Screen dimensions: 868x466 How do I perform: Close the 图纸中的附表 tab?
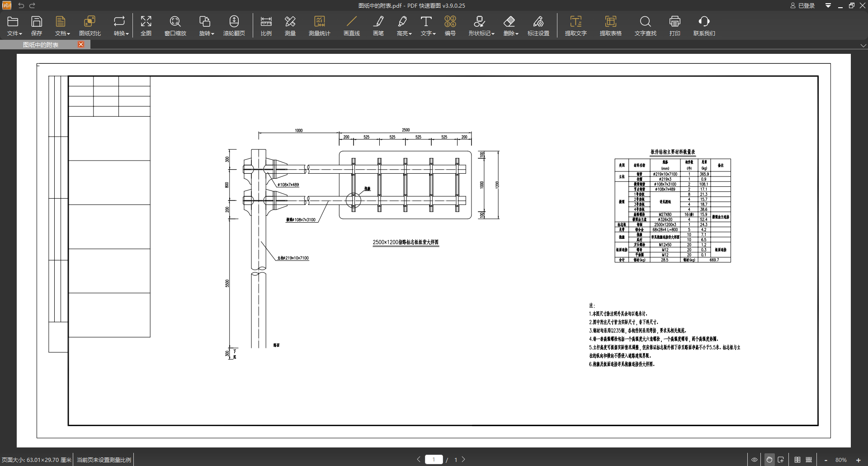click(81, 44)
